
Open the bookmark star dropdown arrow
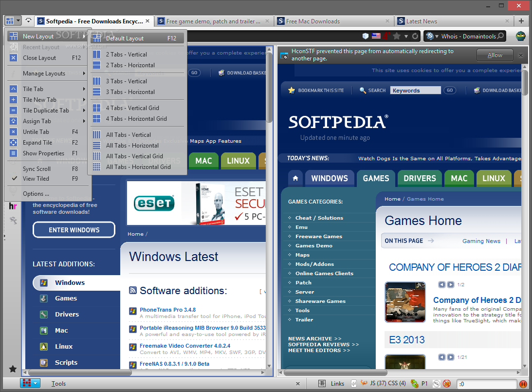coord(406,37)
